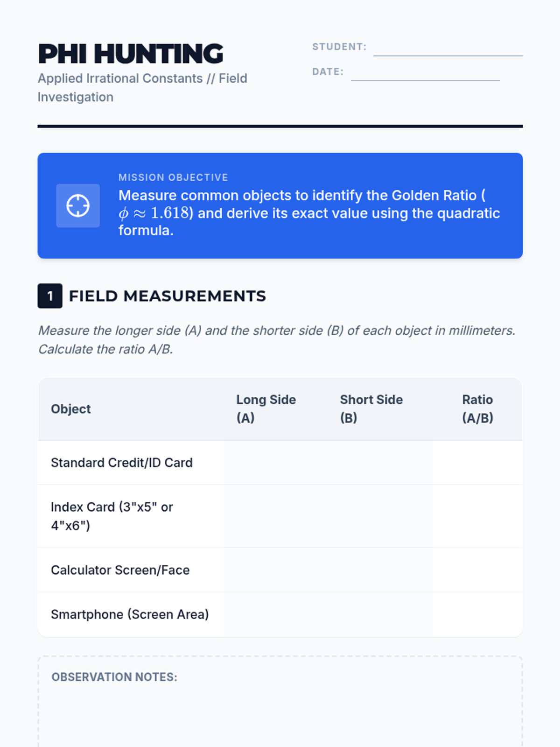Click the Field Measurements section heading
This screenshot has height=747, width=560.
tap(167, 296)
